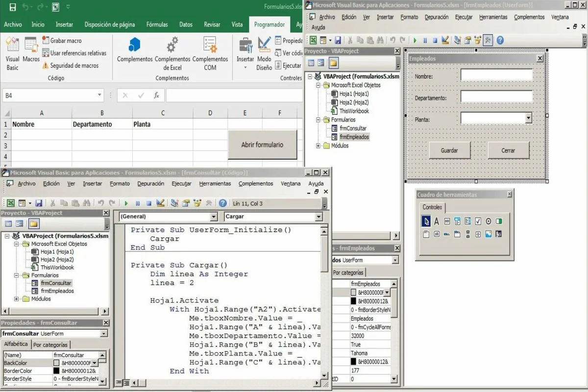Screen dimensions: 588x392
Task: Select the CheckBox control in the toolbox
Action: [x=478, y=221]
